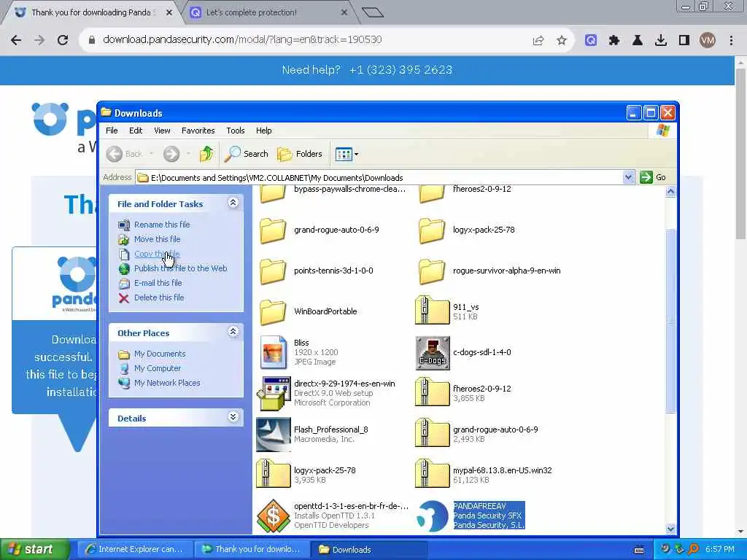The height and width of the screenshot is (560, 747).
Task: Open My Network Places link
Action: (x=167, y=383)
